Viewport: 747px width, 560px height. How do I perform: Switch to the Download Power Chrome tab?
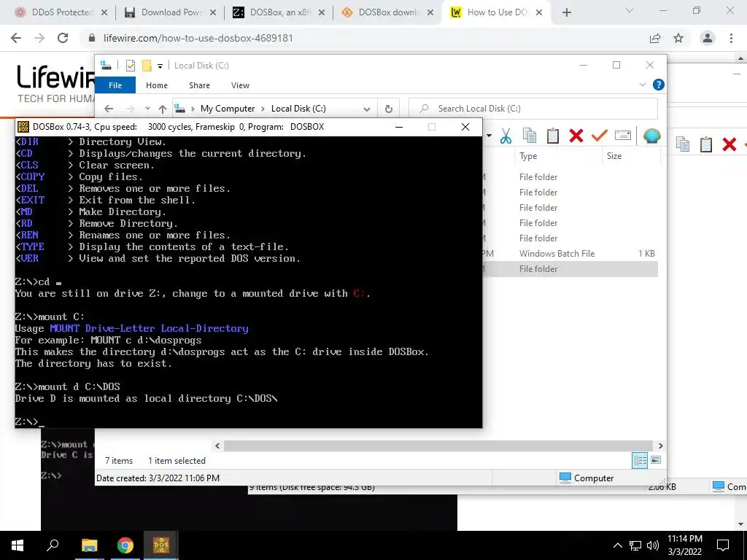point(171,12)
